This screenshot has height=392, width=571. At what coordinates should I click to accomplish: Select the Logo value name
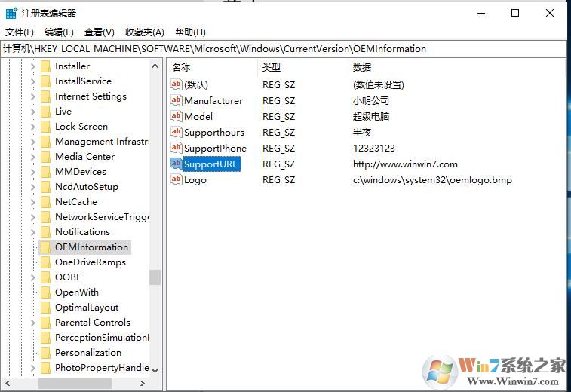[x=195, y=180]
